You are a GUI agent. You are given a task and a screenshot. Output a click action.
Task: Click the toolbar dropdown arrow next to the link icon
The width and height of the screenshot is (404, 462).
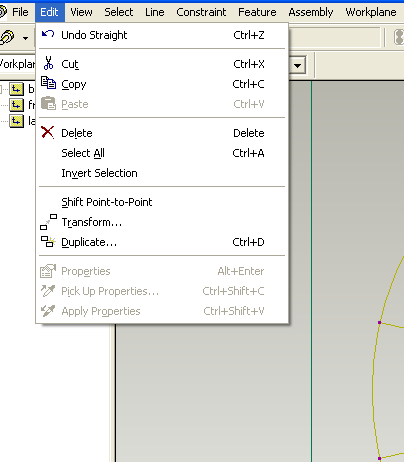(x=25, y=38)
